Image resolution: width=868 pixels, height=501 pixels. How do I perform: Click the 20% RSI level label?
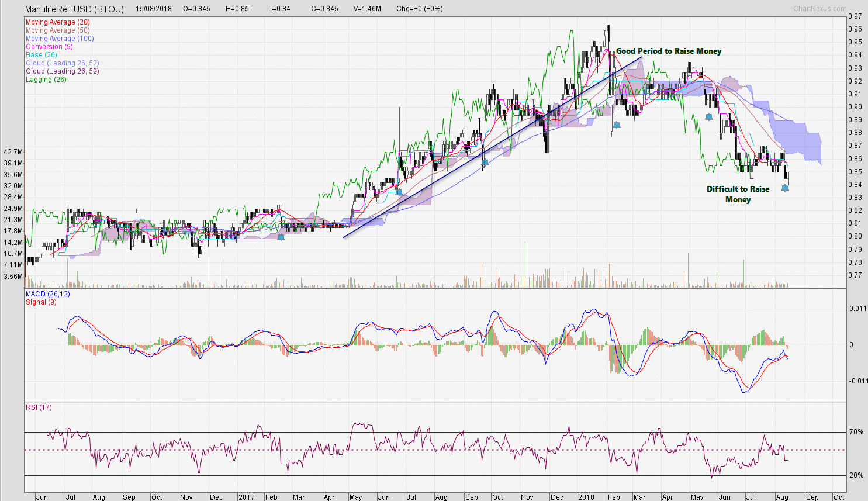pyautogui.click(x=856, y=475)
